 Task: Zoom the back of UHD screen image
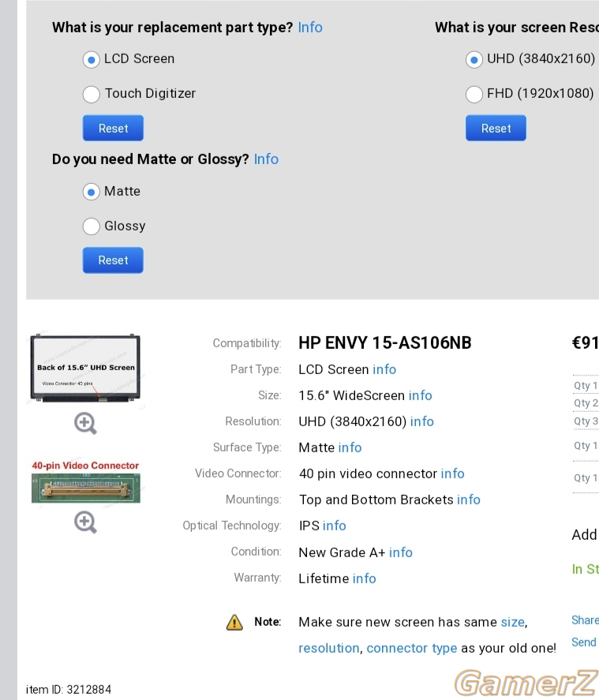point(85,423)
